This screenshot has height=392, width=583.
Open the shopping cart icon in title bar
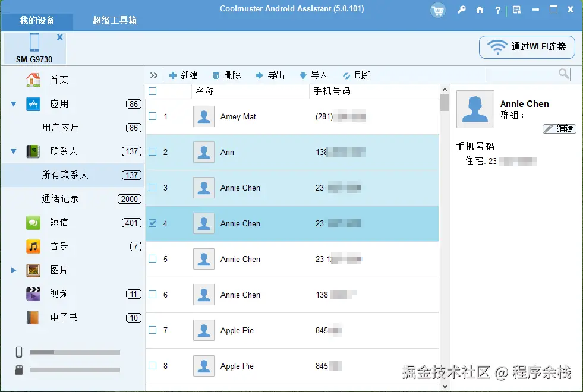[437, 10]
